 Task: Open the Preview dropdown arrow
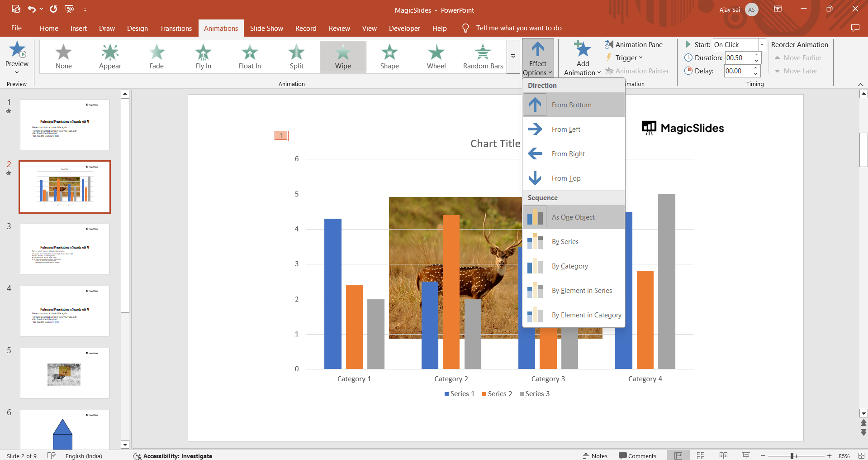coord(17,72)
